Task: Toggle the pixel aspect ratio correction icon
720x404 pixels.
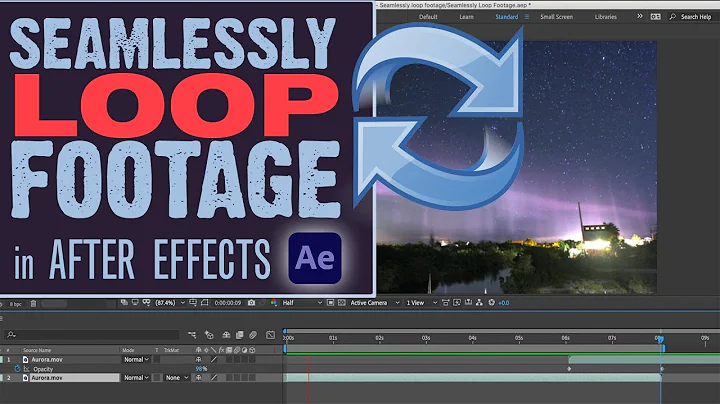Action: tap(445, 303)
